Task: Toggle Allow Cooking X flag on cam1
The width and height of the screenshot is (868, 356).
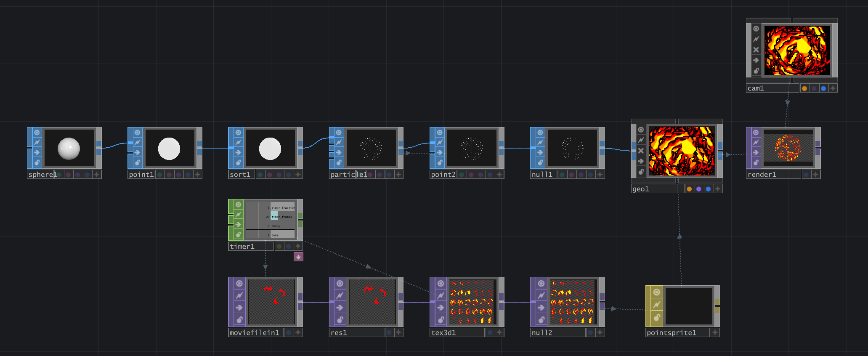Action: click(x=756, y=50)
